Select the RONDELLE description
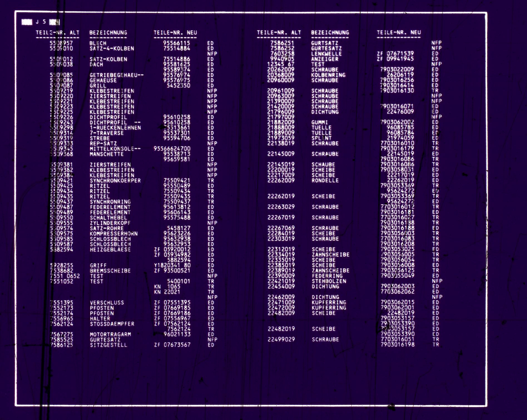527x420 pixels. (325, 181)
